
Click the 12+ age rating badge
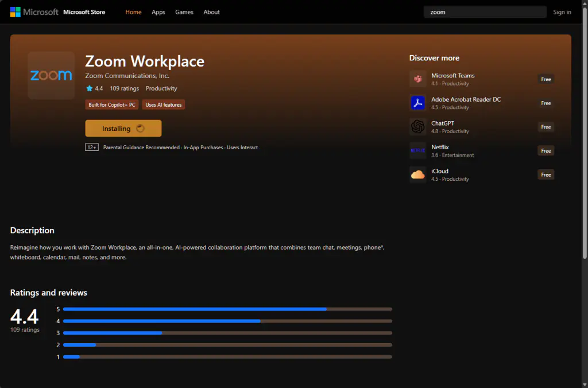tap(92, 148)
